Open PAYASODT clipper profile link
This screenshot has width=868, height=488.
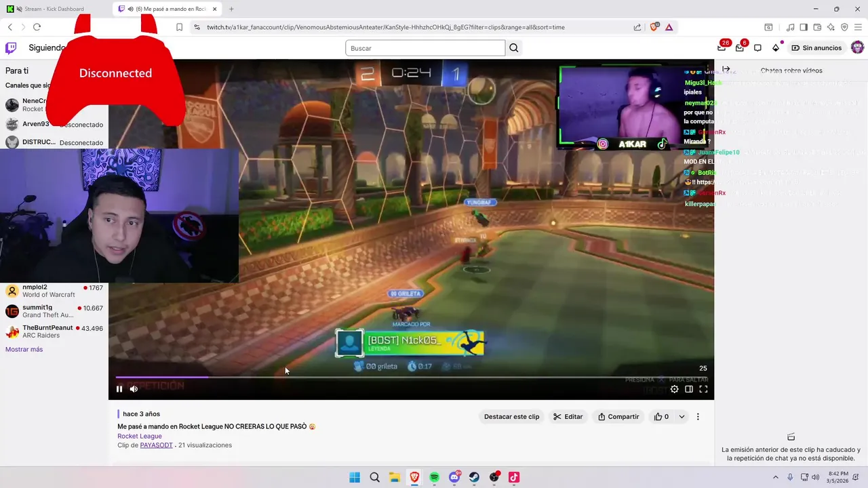pyautogui.click(x=156, y=445)
